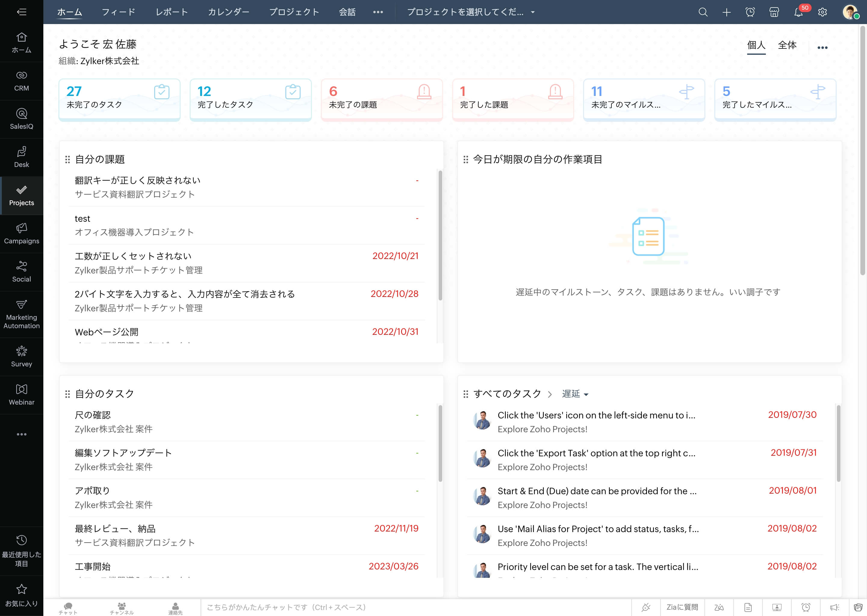Open the reminders alarm clock icon
This screenshot has height=616, width=867.
(x=750, y=12)
